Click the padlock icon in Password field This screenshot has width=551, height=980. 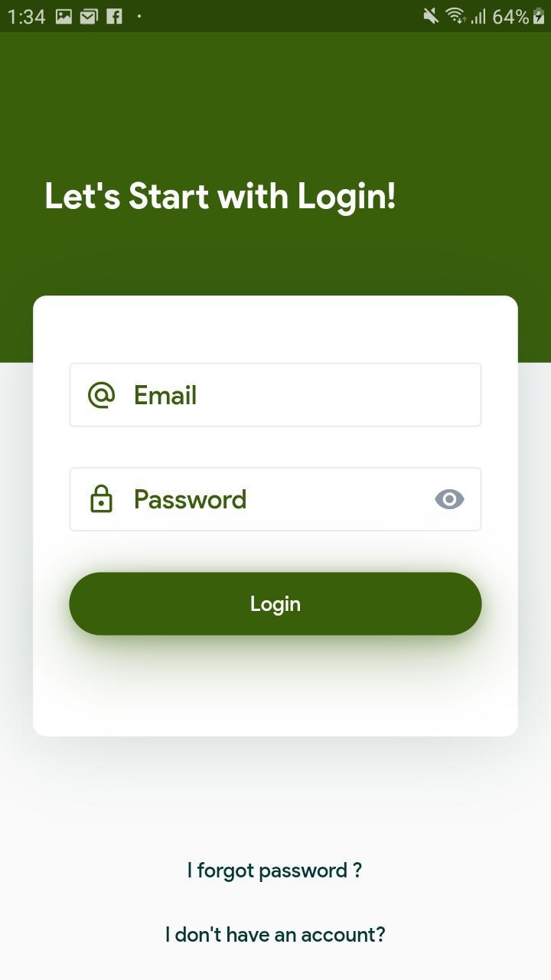click(x=101, y=499)
